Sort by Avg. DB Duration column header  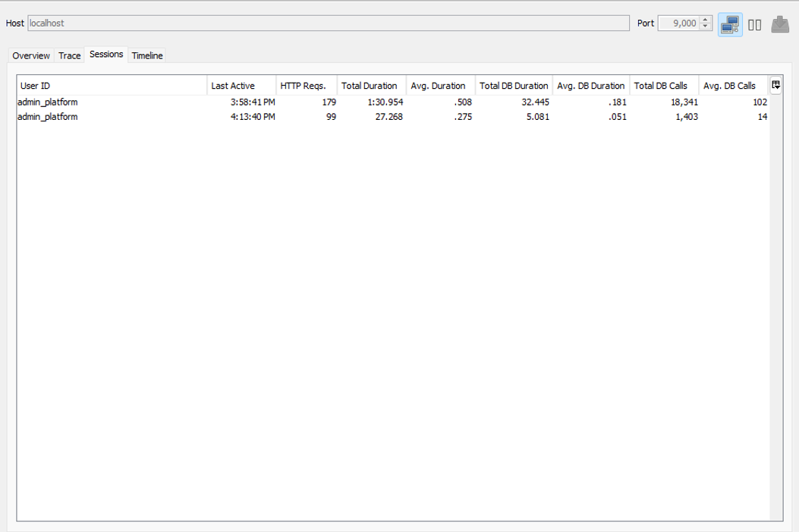tap(590, 86)
